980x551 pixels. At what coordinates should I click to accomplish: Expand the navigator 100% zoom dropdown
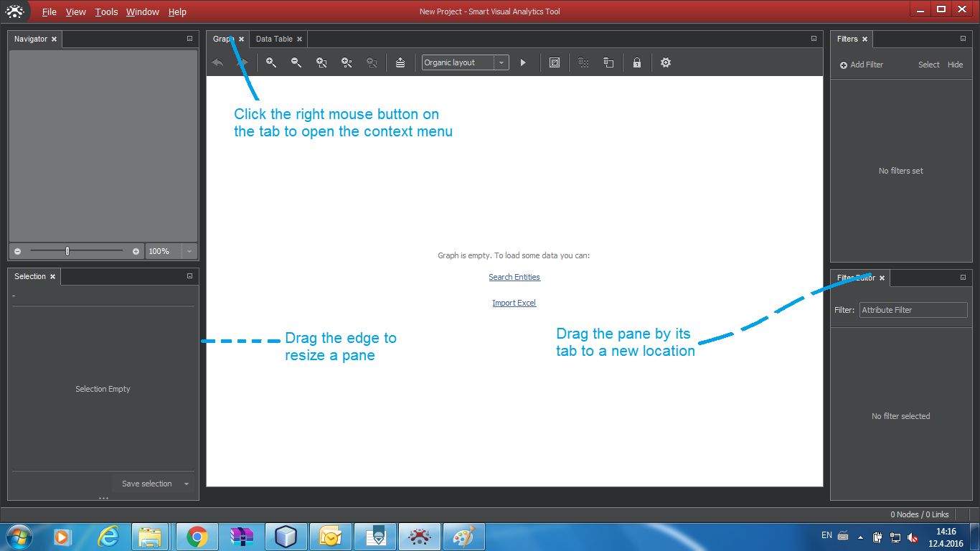189,251
